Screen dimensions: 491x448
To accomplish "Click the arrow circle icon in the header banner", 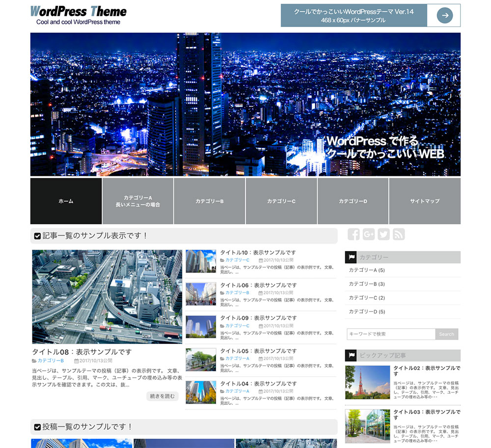I will 445,15.
